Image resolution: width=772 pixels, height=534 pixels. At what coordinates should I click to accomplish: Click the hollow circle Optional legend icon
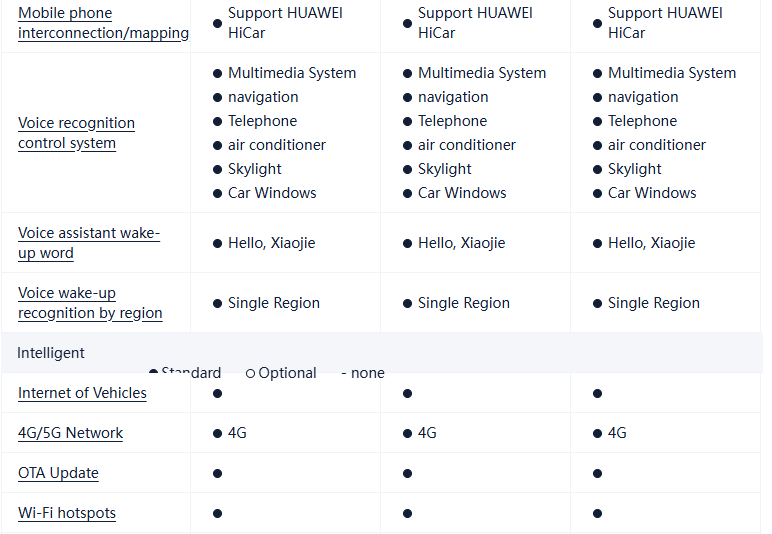coord(250,373)
